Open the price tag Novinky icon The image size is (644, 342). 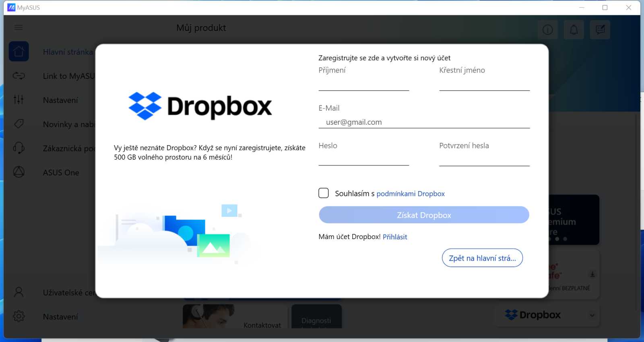(x=19, y=124)
